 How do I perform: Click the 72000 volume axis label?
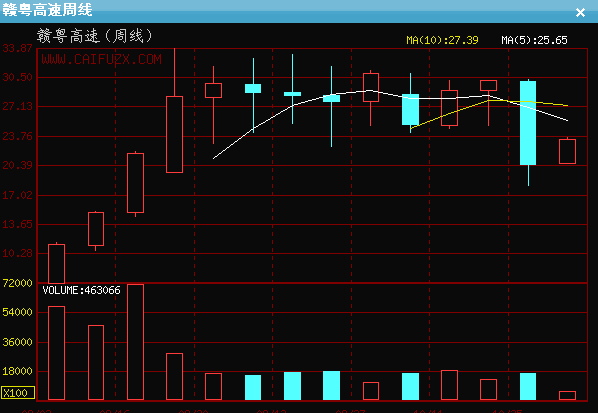click(18, 283)
